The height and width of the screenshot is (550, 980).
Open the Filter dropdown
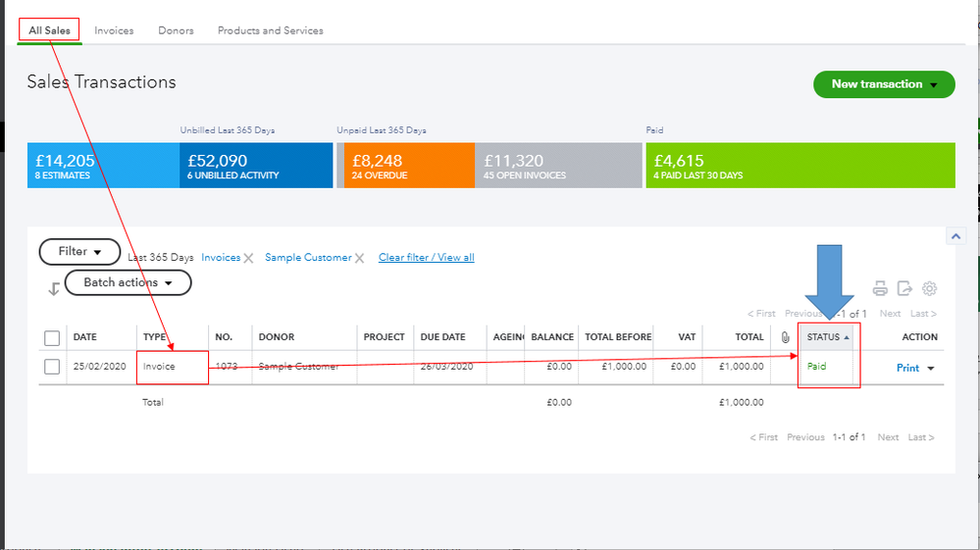tap(79, 252)
